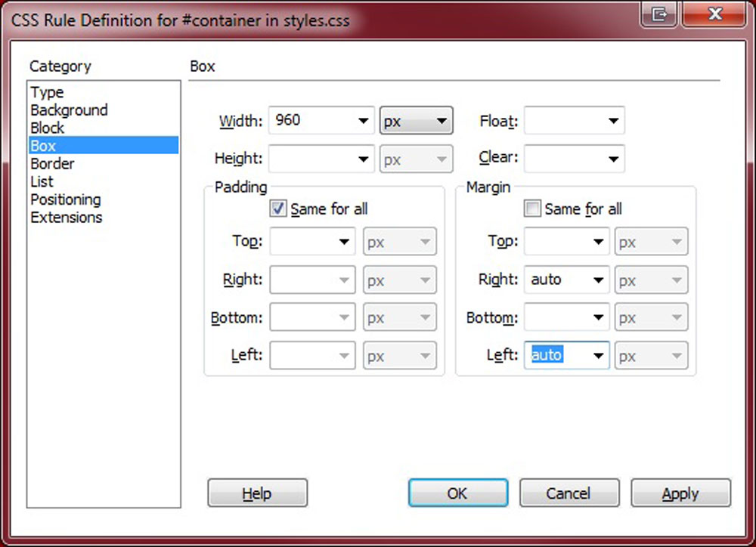
Task: Expand the Clear dropdown
Action: (613, 159)
